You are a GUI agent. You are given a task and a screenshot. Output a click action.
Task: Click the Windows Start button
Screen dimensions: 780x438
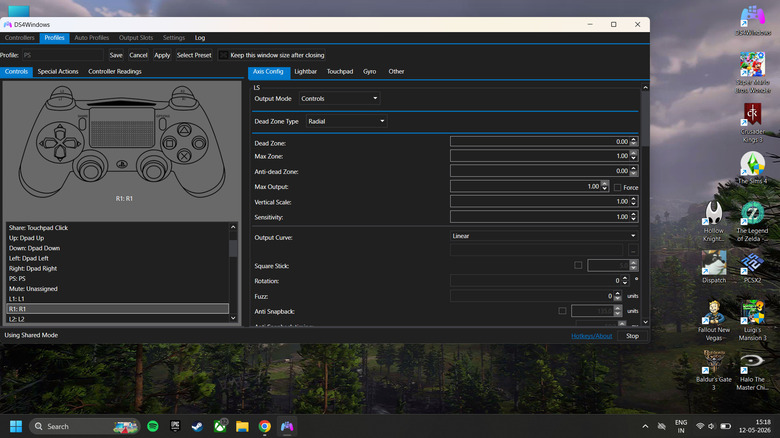point(16,427)
